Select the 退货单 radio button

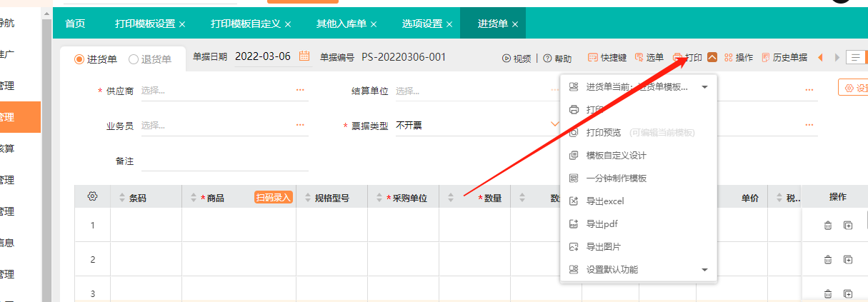pos(133,59)
